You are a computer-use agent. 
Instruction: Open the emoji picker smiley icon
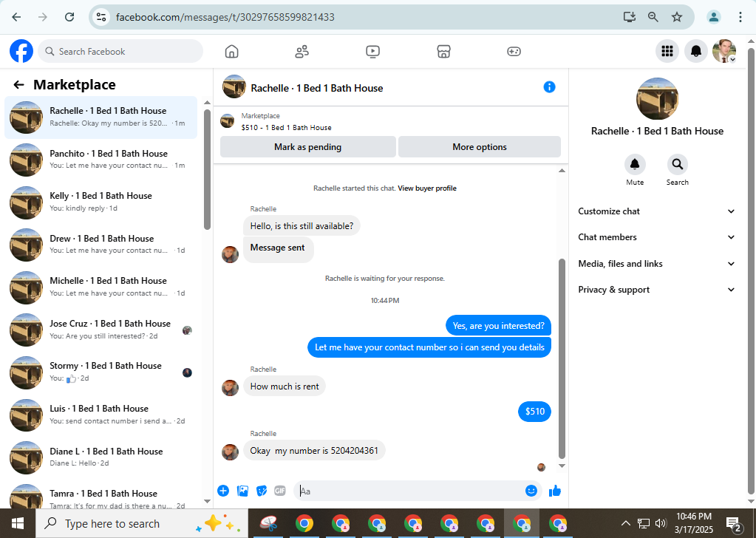click(x=531, y=491)
